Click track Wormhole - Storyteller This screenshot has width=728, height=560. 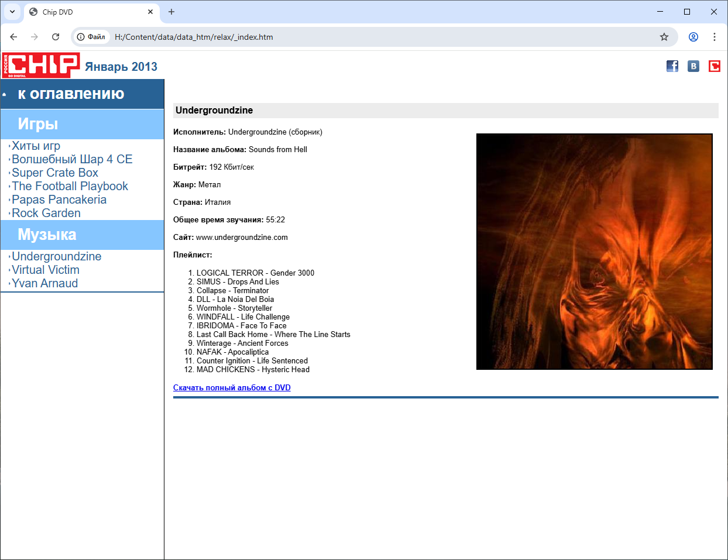point(234,308)
